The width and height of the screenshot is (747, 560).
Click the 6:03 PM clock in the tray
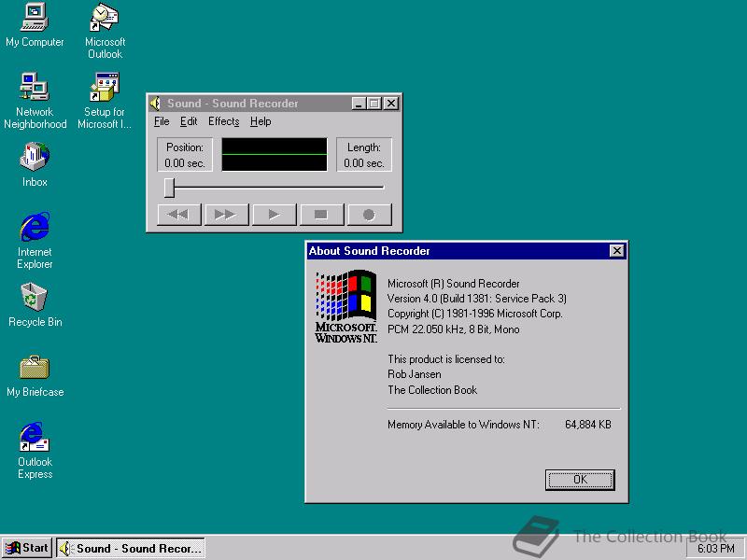point(715,549)
